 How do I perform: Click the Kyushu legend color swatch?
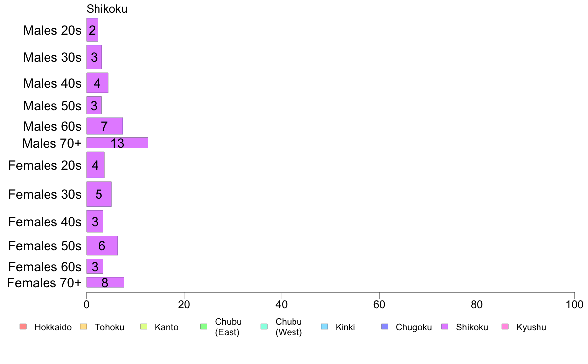505,327
